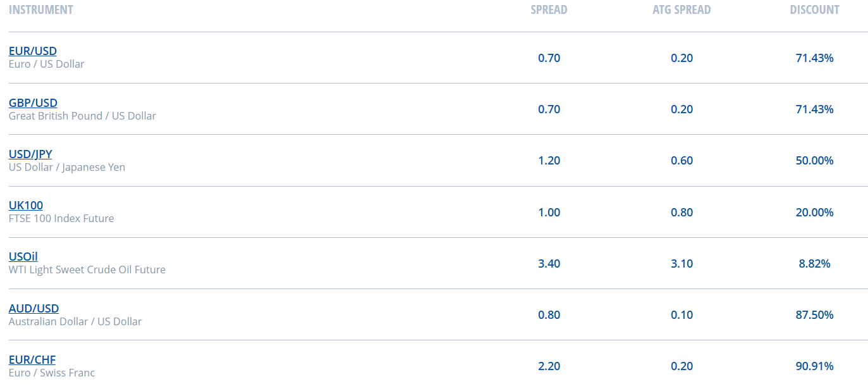868x391 pixels.
Task: Click the INSTRUMENT column header
Action: [x=41, y=10]
